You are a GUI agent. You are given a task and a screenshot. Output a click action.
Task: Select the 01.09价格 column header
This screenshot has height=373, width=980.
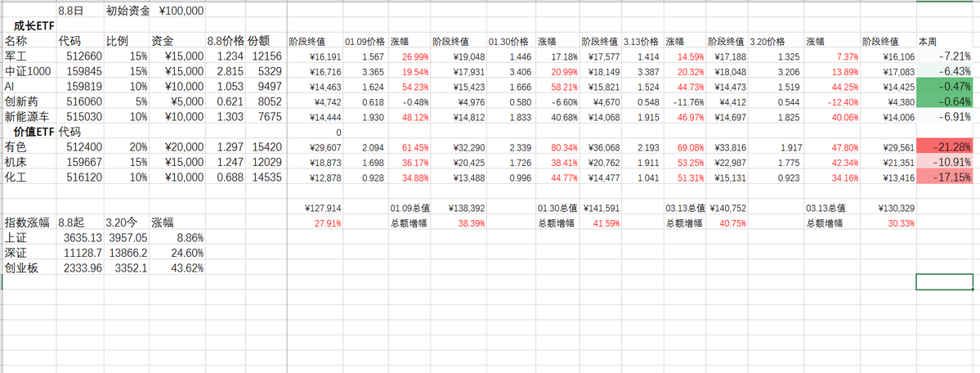coord(365,42)
